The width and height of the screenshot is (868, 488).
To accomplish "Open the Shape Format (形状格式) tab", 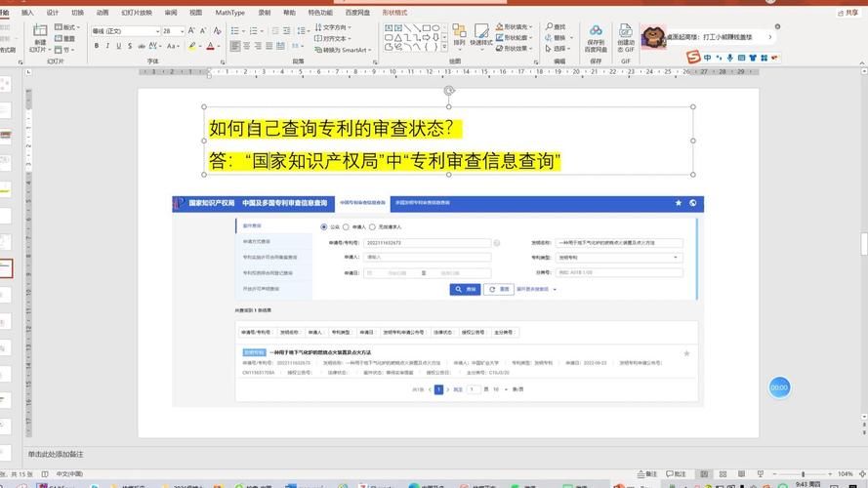I will click(394, 12).
